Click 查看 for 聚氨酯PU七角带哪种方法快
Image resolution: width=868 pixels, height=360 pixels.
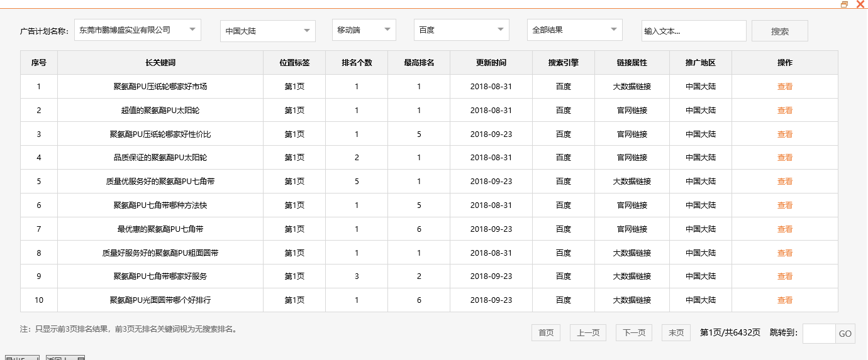coord(785,205)
